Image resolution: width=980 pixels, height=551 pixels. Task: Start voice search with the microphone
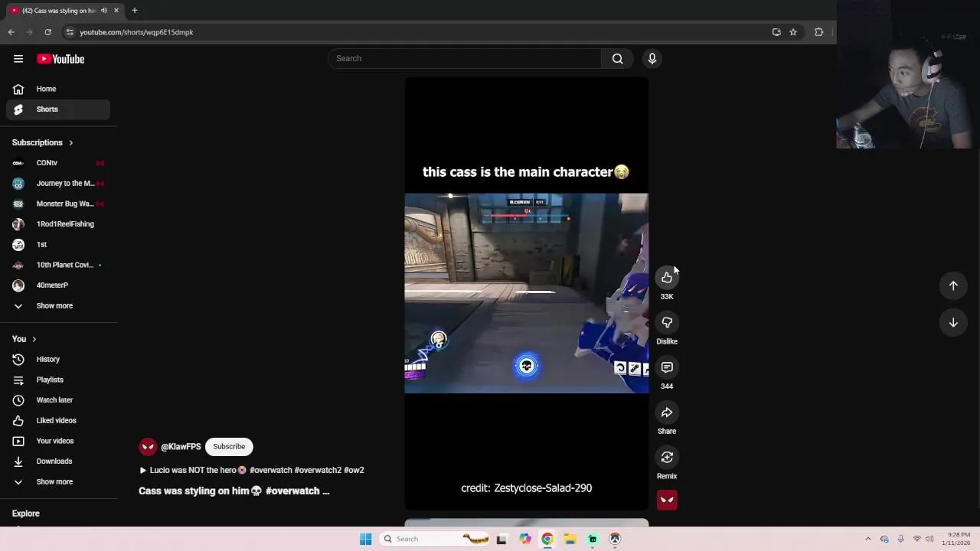pos(652,58)
